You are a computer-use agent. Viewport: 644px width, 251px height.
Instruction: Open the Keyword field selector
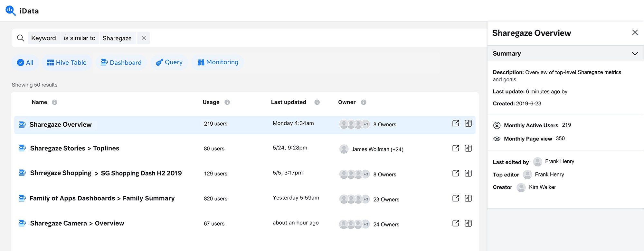point(43,38)
